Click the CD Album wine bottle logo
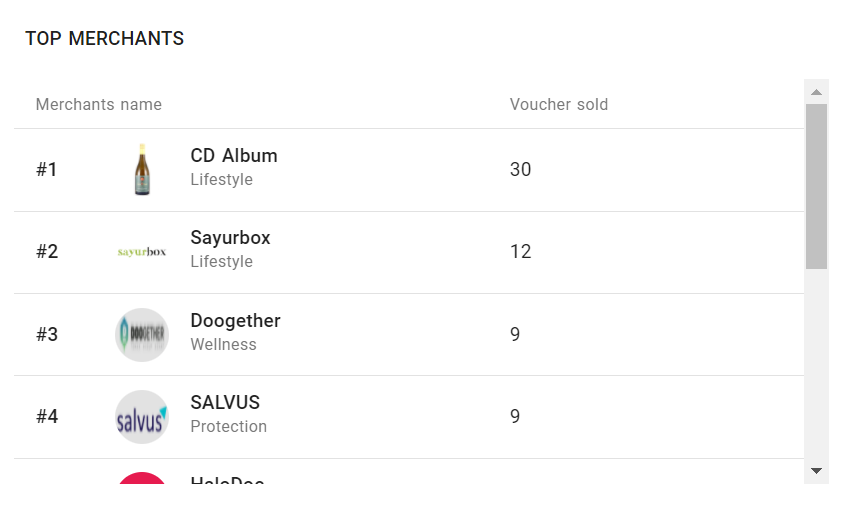 (x=142, y=169)
